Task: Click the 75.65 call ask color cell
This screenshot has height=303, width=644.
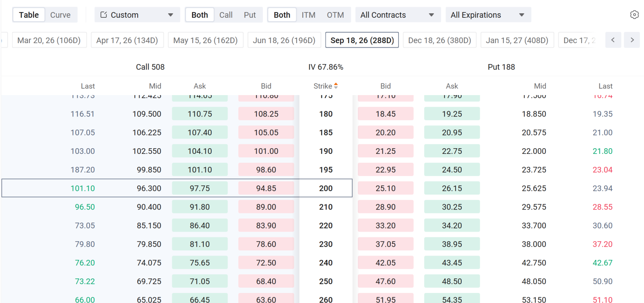Action: pyautogui.click(x=200, y=263)
